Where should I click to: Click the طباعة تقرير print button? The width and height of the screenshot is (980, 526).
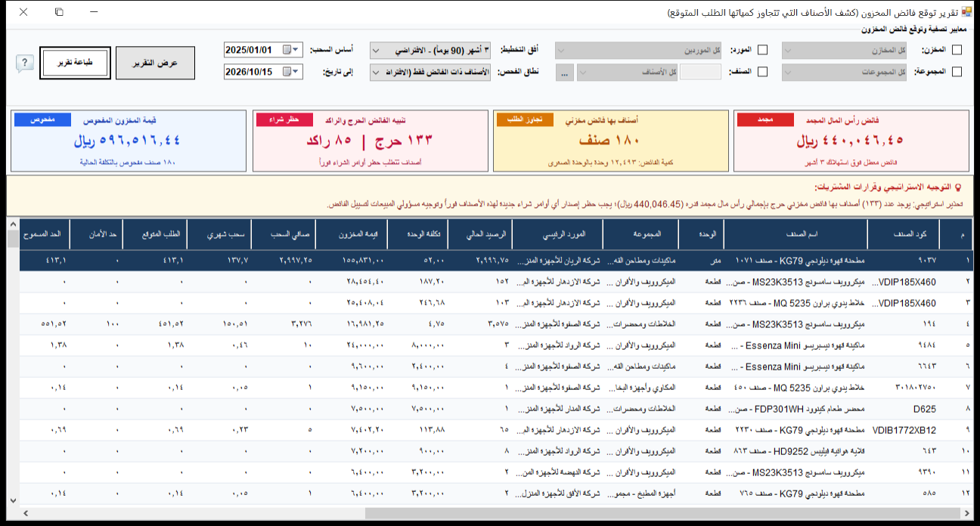click(x=75, y=63)
